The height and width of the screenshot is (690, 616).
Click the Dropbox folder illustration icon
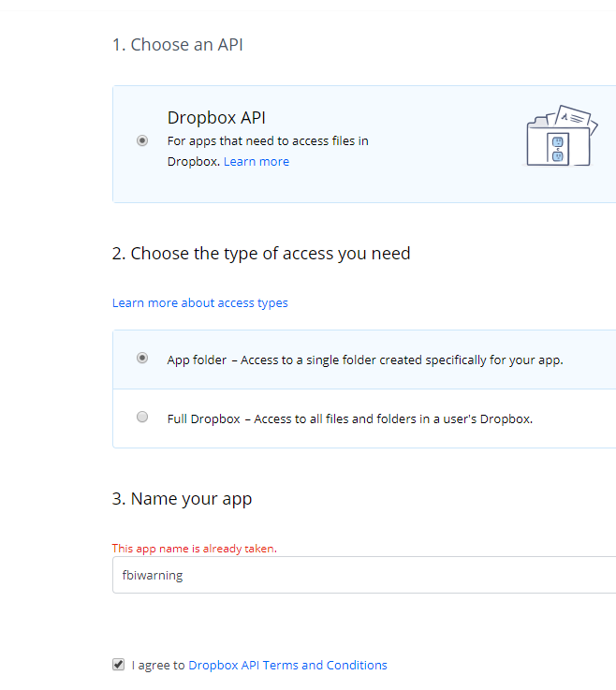click(562, 136)
